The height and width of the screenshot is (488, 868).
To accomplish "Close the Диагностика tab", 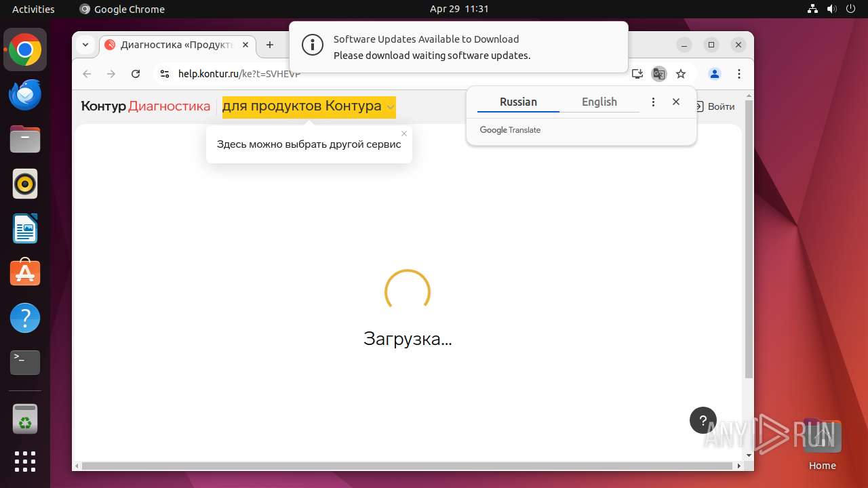I will pos(245,45).
